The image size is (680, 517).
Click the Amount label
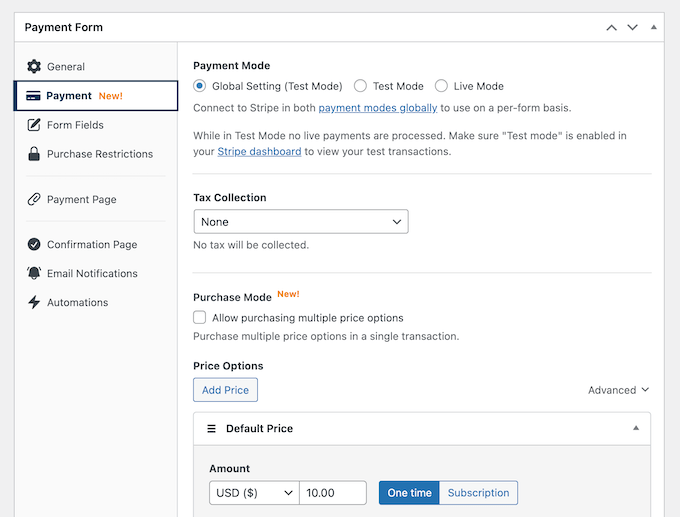[229, 468]
